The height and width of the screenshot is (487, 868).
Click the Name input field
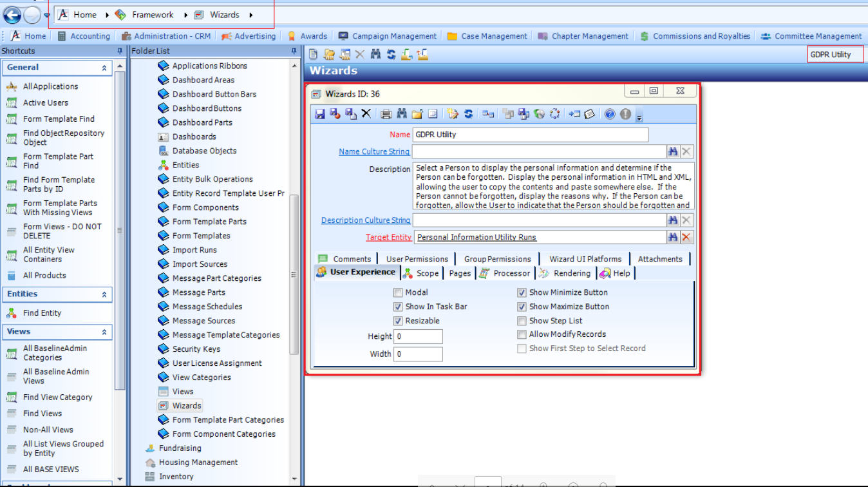pos(531,135)
